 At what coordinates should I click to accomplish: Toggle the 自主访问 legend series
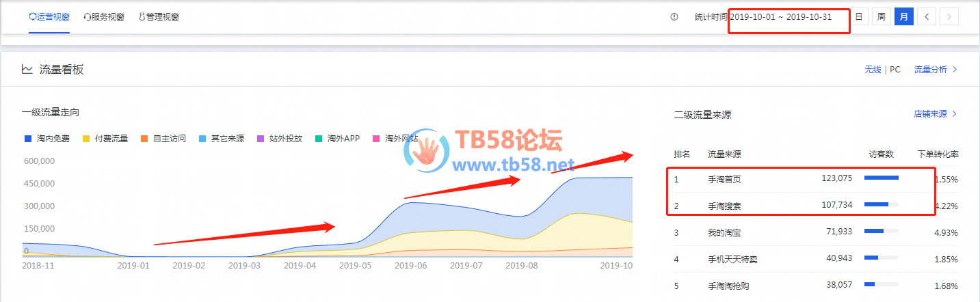pyautogui.click(x=163, y=139)
